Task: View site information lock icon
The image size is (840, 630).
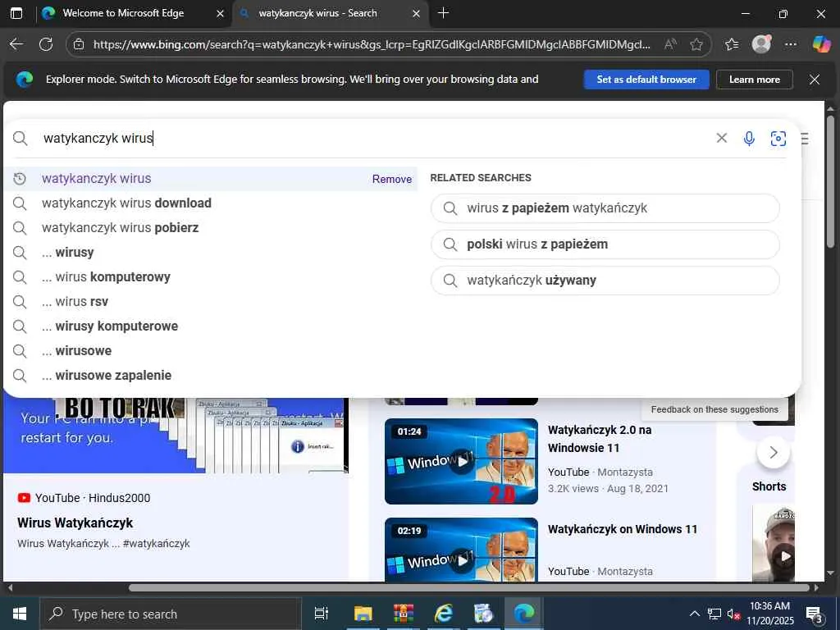Action: pyautogui.click(x=78, y=44)
